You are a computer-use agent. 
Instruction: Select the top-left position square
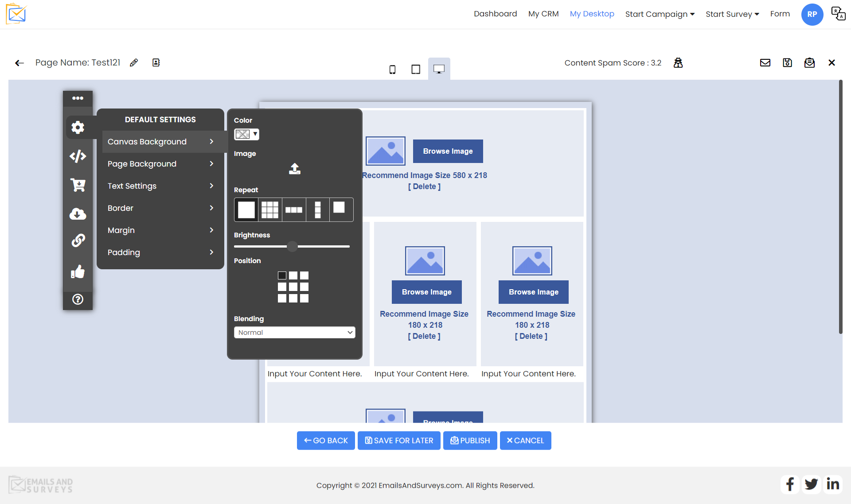pos(282,275)
